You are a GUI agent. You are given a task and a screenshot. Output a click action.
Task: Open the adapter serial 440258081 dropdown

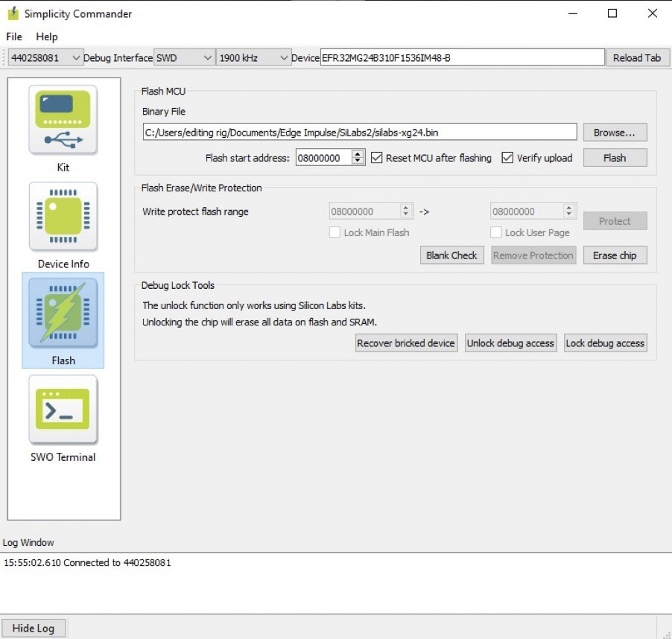[45, 58]
